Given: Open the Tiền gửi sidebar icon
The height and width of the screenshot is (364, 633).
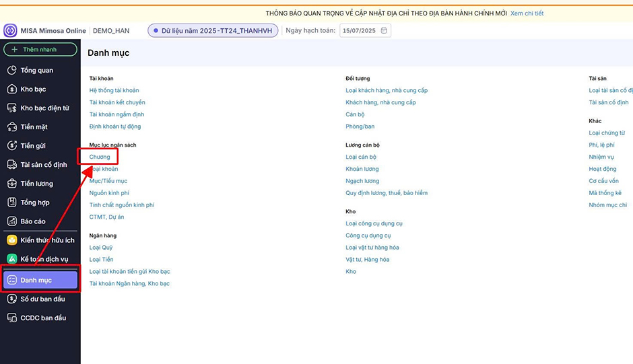Looking at the screenshot, I should coord(11,145).
